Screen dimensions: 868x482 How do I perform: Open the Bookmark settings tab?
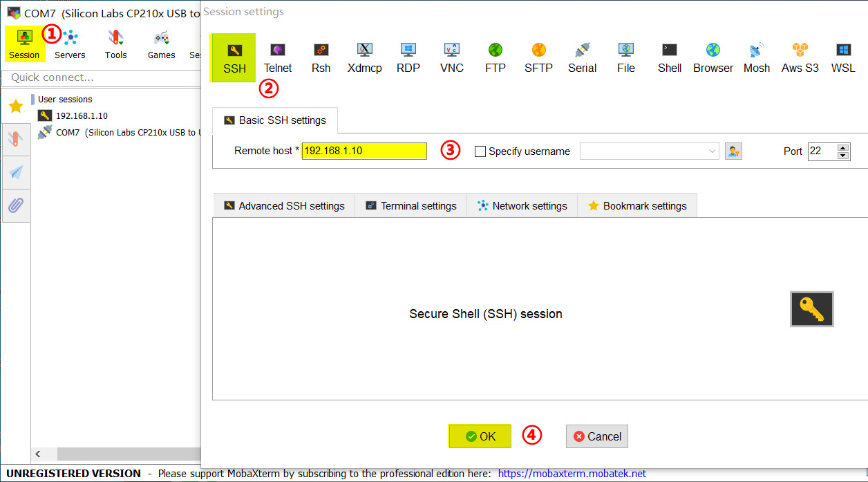[637, 205]
